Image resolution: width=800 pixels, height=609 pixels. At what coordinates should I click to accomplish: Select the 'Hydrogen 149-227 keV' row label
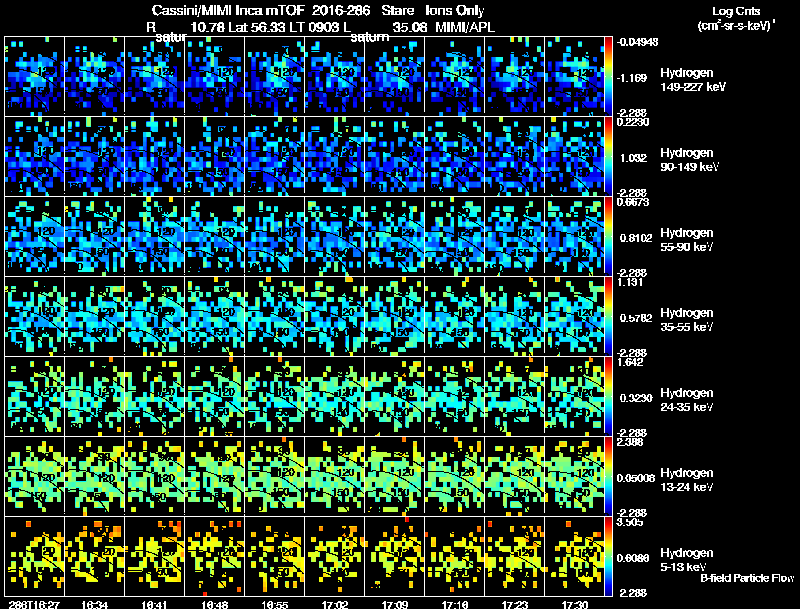[x=693, y=80]
